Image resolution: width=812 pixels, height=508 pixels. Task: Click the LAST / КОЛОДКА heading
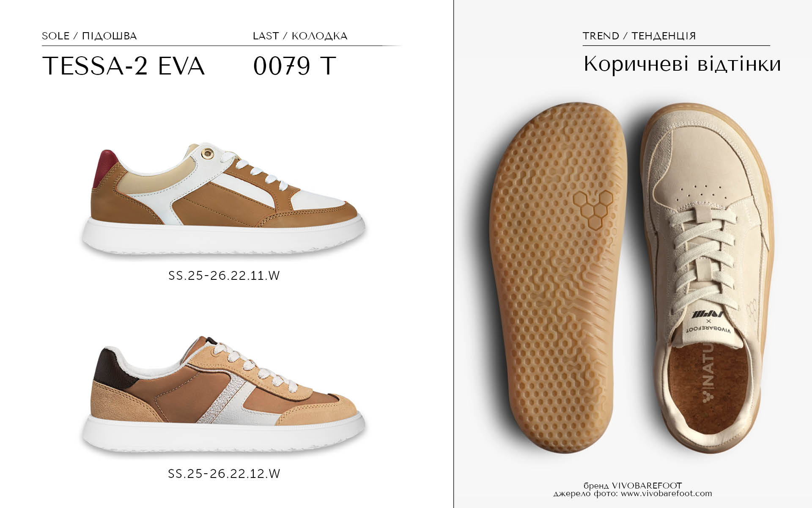300,36
